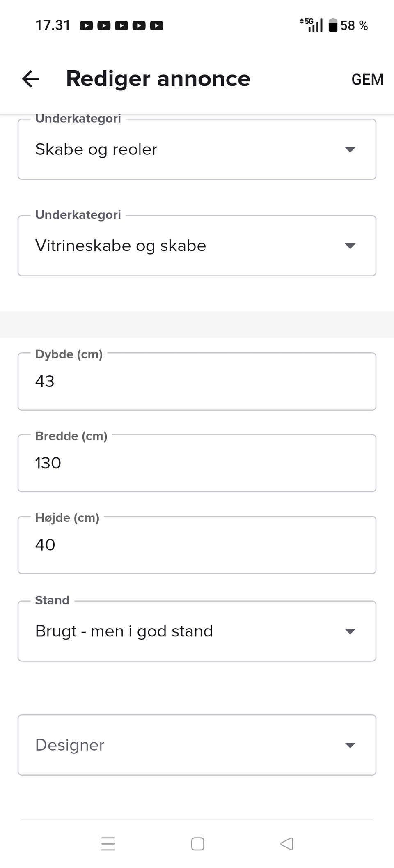Click the arrow beside Vitrineskabe og skabe
This screenshot has height=868, width=394.
coord(350,246)
